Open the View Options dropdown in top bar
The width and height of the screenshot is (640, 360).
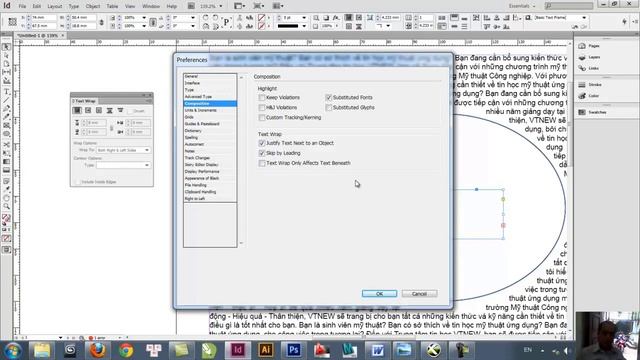tap(240, 6)
